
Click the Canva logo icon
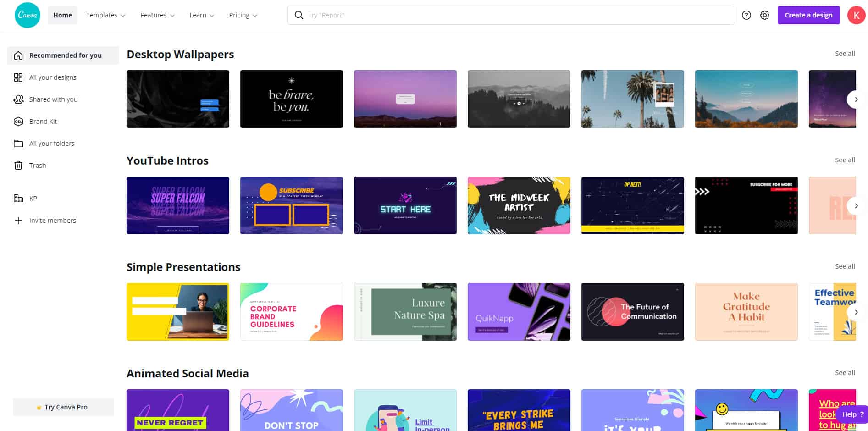pos(28,15)
